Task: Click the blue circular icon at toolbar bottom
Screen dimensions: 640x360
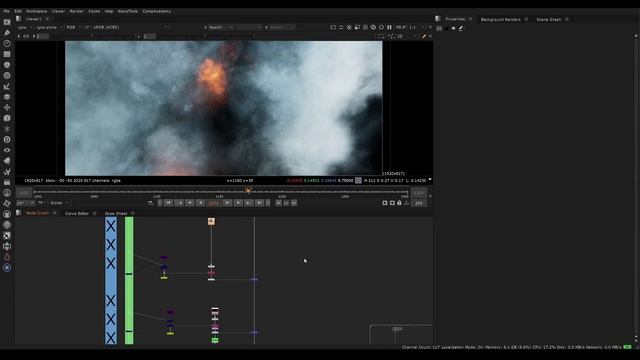Action: coord(7,267)
